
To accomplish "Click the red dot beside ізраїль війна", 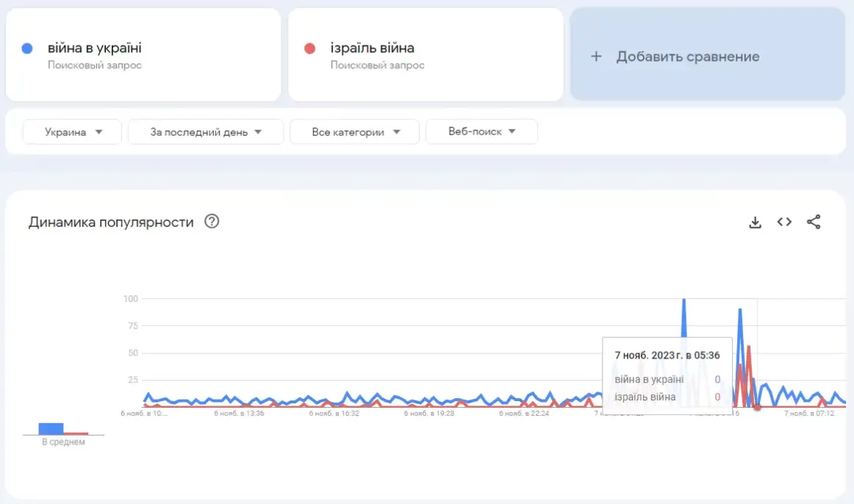I will pos(310,48).
